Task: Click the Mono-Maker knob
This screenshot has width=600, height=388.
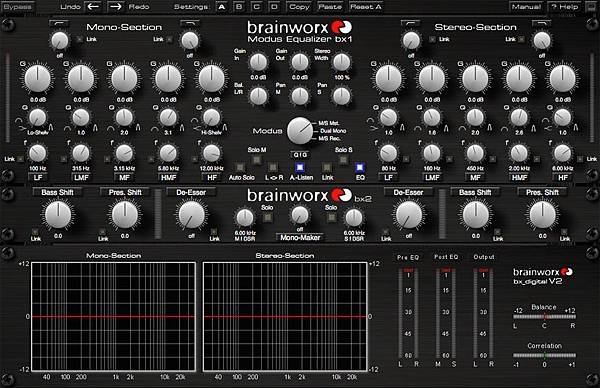Action: click(x=300, y=215)
